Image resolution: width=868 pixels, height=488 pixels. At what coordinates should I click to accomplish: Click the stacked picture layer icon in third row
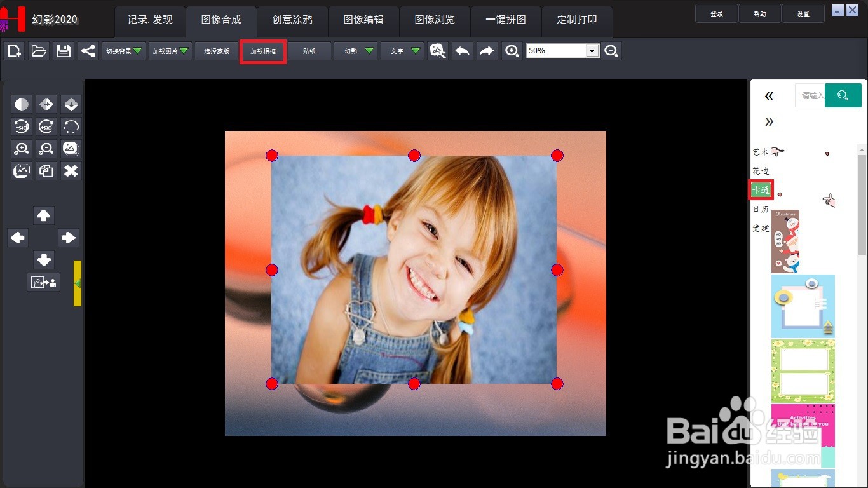click(71, 149)
